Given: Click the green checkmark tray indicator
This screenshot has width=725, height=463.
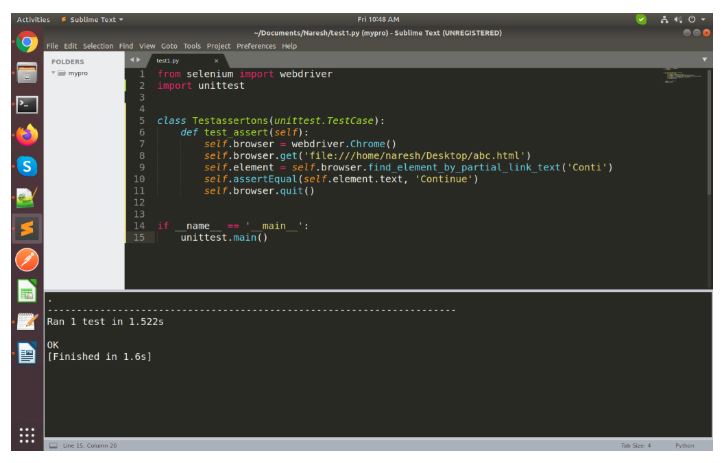Looking at the screenshot, I should click(x=641, y=19).
